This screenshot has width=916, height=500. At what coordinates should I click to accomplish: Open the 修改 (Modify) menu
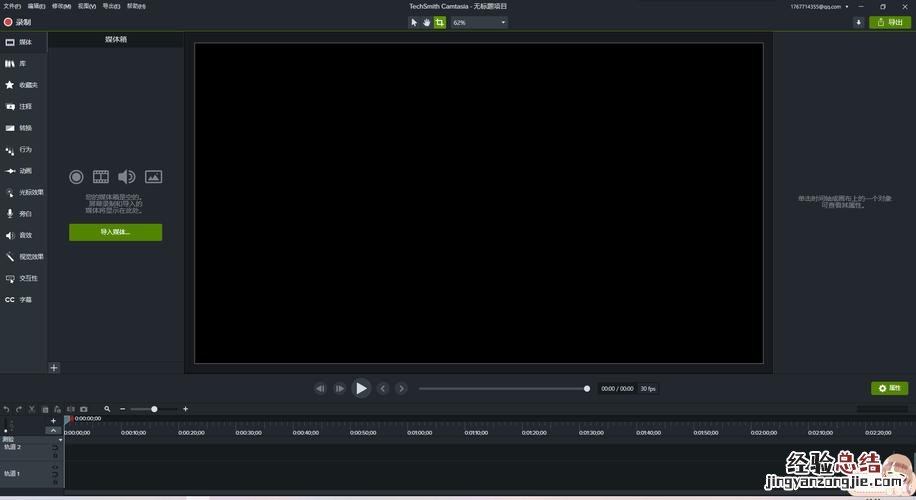(x=61, y=6)
